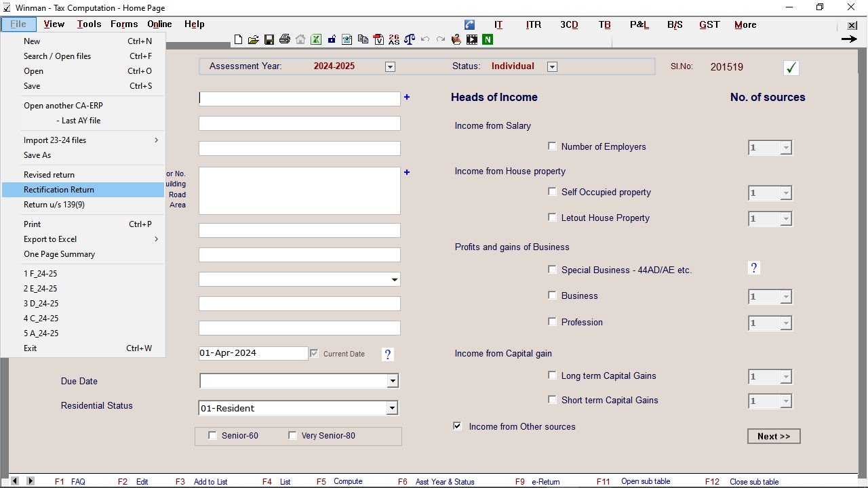Click the right scroll arrow in status bar
Screen dimensions: 868x488
[30, 481]
